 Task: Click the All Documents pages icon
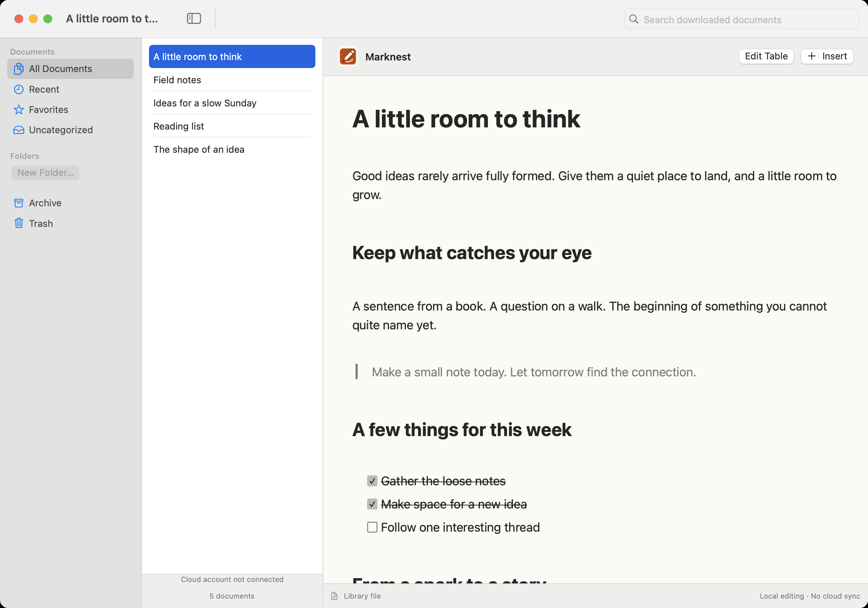click(18, 69)
